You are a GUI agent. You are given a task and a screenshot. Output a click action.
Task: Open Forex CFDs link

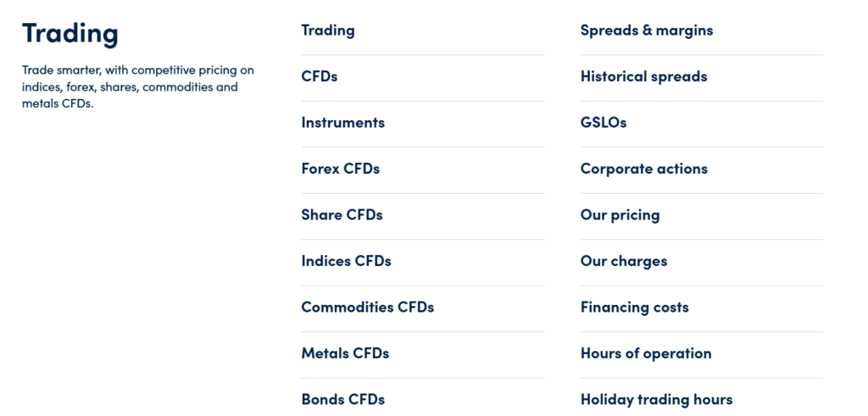click(340, 169)
